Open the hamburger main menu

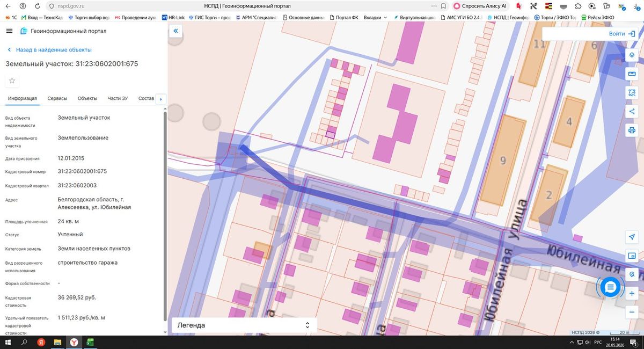point(9,31)
